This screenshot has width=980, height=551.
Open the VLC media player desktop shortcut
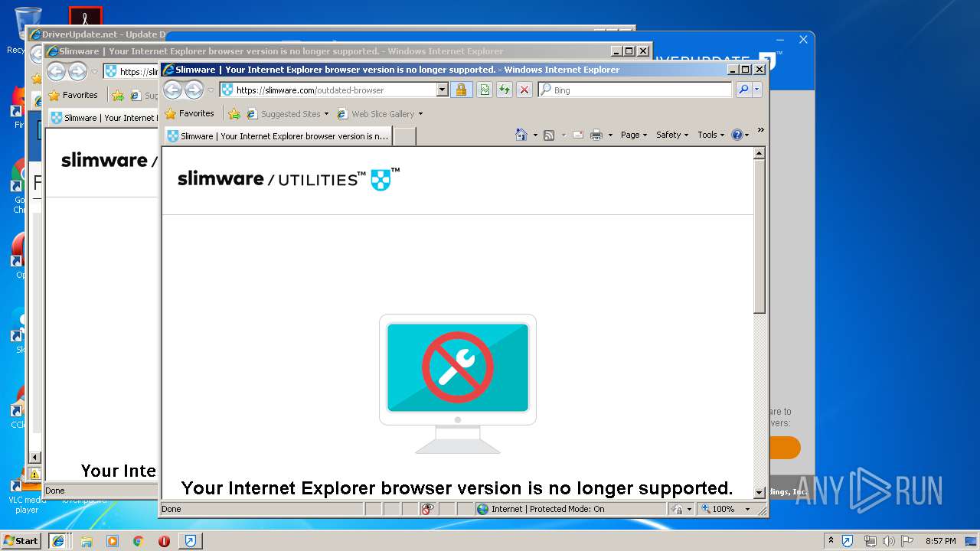pos(27,490)
